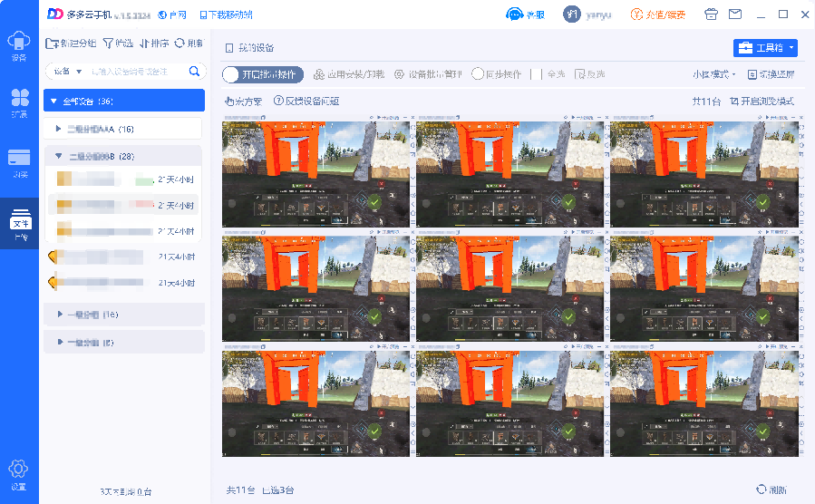Click 反选 invert selection checkbox
The width and height of the screenshot is (815, 504).
[x=590, y=74]
